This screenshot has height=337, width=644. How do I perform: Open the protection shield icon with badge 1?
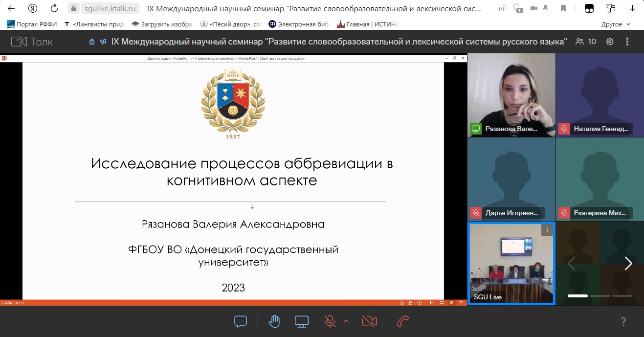[x=518, y=9]
